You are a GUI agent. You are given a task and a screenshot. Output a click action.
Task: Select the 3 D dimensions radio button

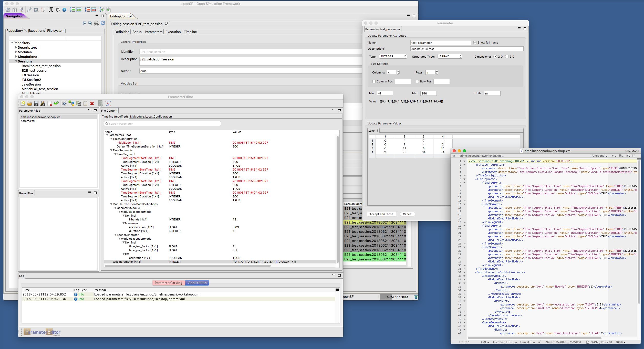[507, 57]
